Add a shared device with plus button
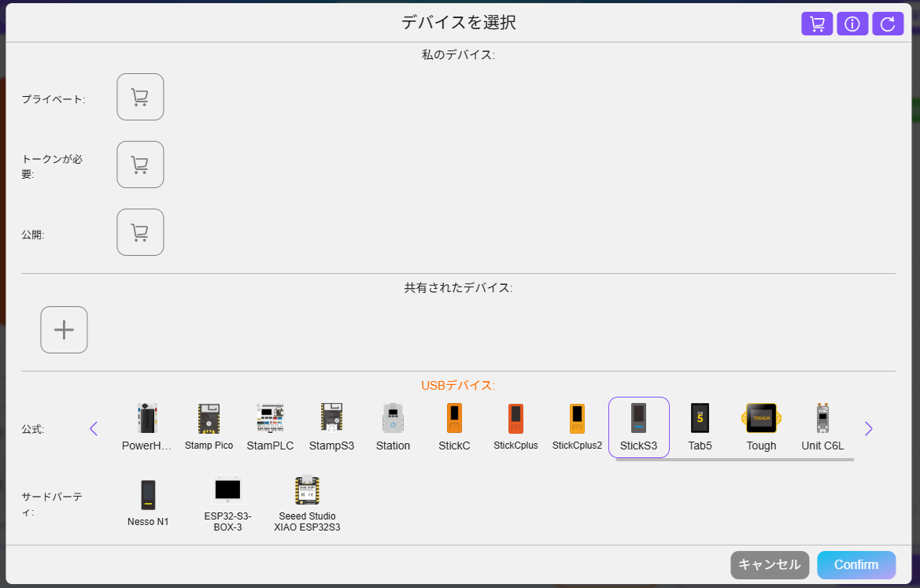 [x=64, y=330]
